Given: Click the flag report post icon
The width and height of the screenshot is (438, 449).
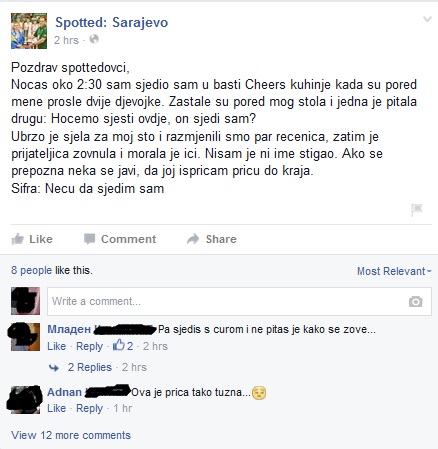Looking at the screenshot, I should pyautogui.click(x=417, y=210).
